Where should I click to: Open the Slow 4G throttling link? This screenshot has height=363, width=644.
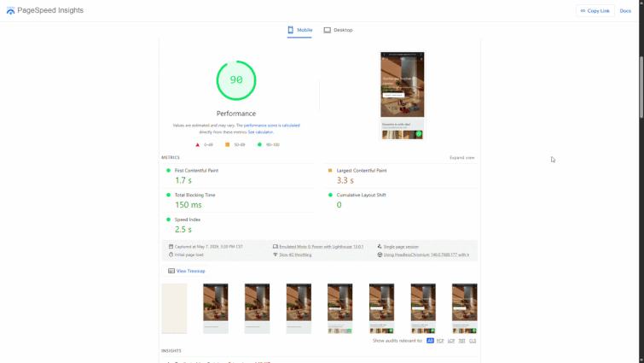pyautogui.click(x=295, y=255)
